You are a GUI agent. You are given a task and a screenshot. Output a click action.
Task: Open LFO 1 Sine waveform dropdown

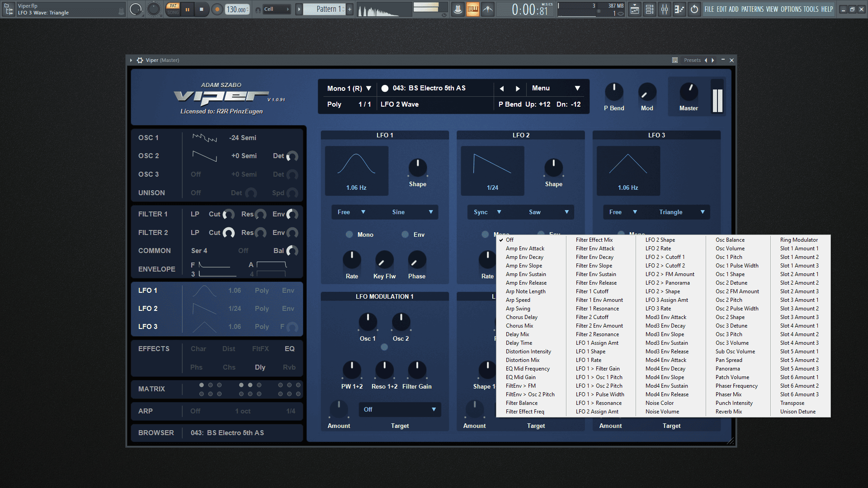coord(412,212)
